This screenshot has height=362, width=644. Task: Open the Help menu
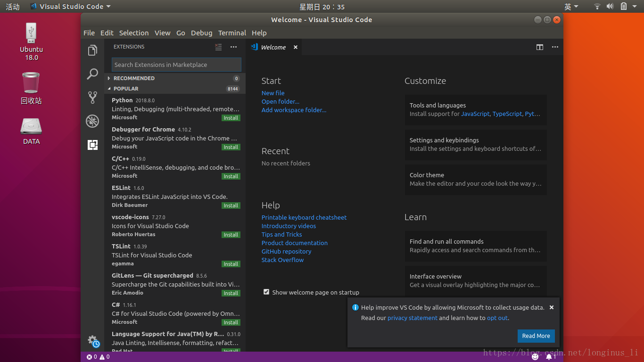pyautogui.click(x=259, y=33)
